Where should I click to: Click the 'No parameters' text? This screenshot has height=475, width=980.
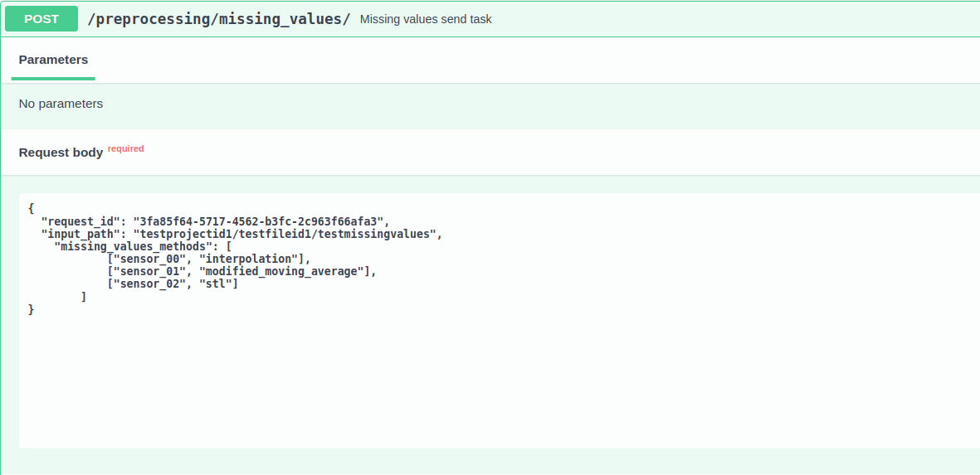[61, 104]
